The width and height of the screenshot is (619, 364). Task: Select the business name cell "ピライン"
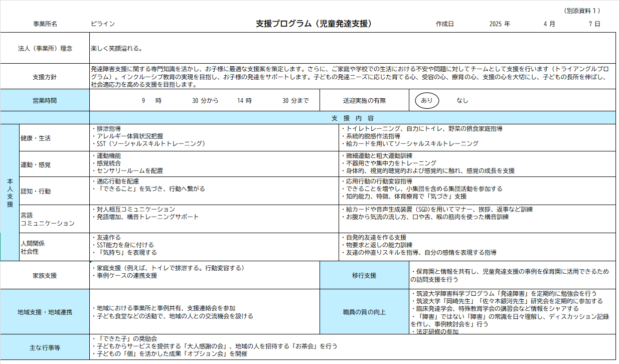[x=103, y=24]
